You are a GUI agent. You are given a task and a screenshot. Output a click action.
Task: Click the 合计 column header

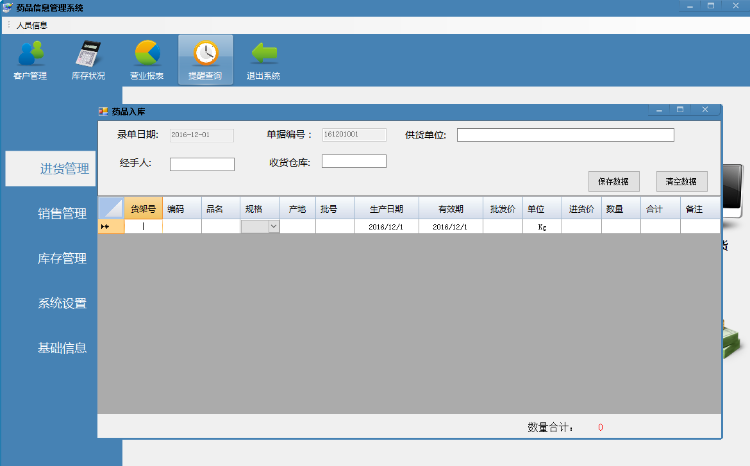click(661, 209)
